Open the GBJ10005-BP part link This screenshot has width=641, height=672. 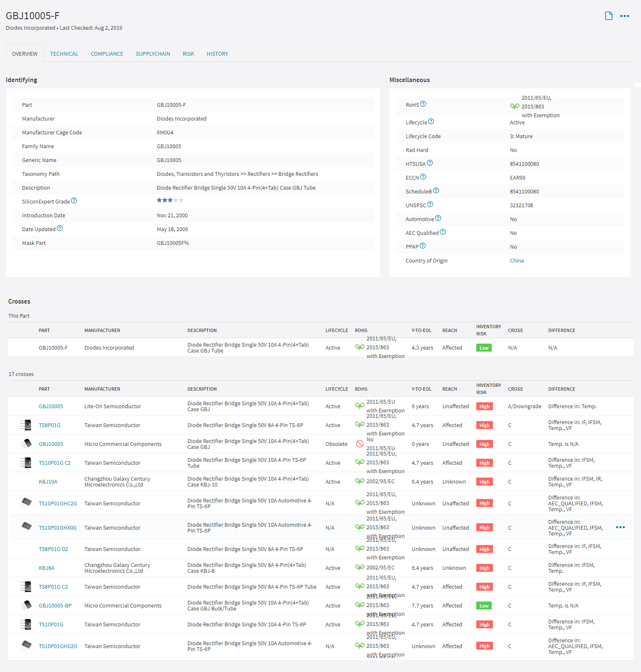pyautogui.click(x=55, y=605)
